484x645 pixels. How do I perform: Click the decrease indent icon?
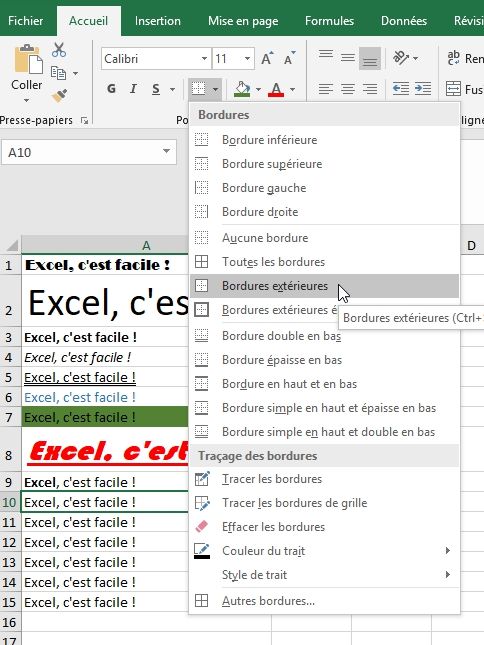[401, 89]
